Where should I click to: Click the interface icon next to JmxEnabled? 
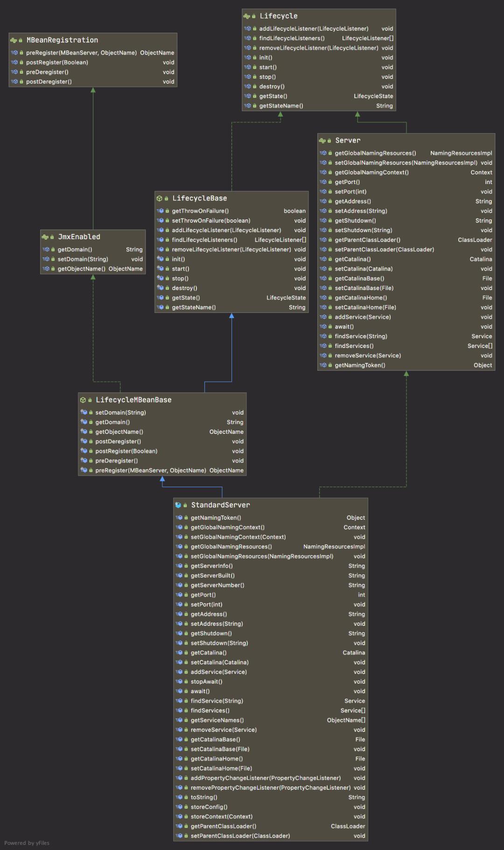[x=45, y=237]
